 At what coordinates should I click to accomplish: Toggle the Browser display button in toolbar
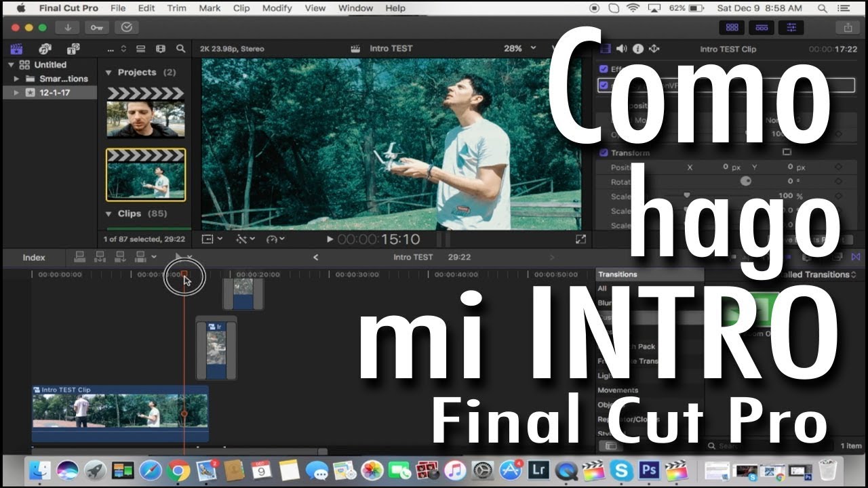[732, 28]
